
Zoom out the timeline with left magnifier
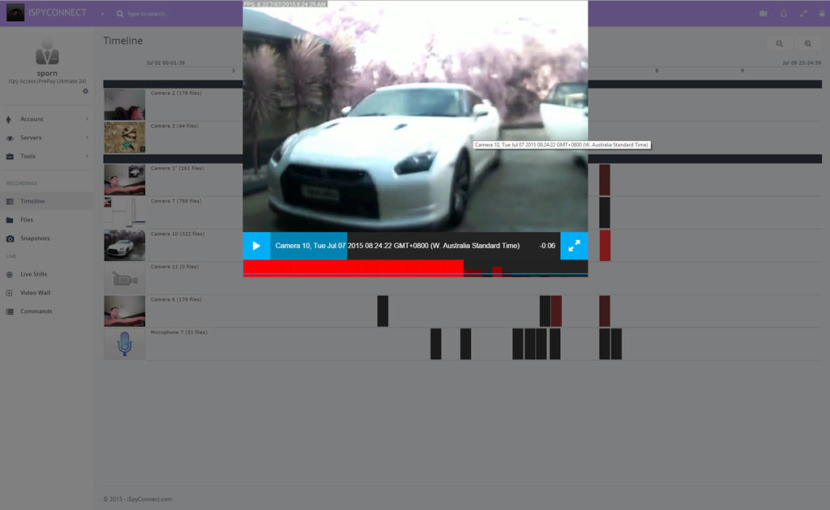click(x=779, y=44)
